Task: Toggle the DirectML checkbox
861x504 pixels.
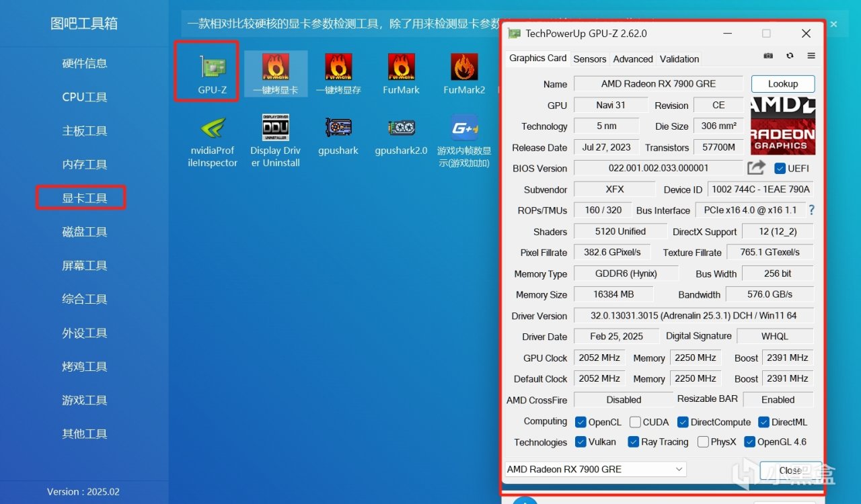Action: pos(763,422)
